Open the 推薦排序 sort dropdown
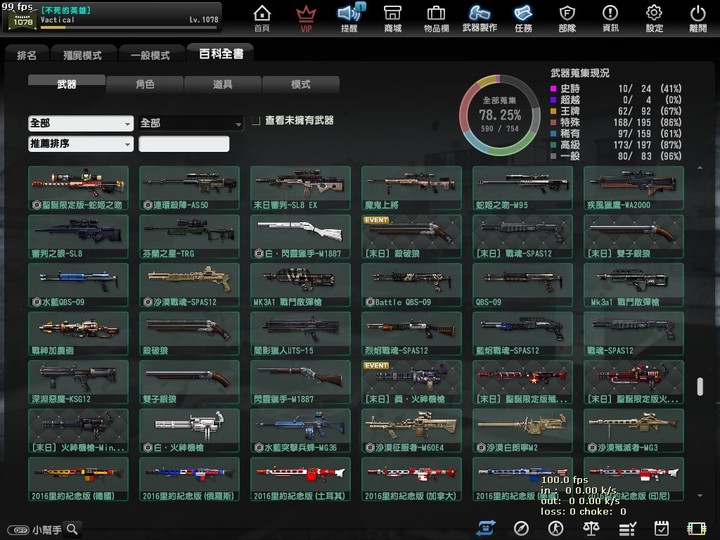Image resolution: width=720 pixels, height=540 pixels. click(80, 144)
